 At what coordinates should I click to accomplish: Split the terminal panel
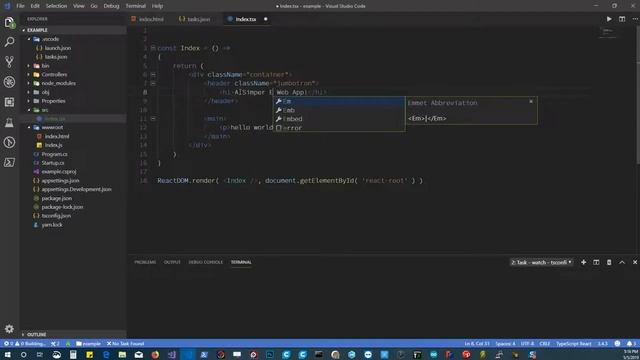[596, 262]
